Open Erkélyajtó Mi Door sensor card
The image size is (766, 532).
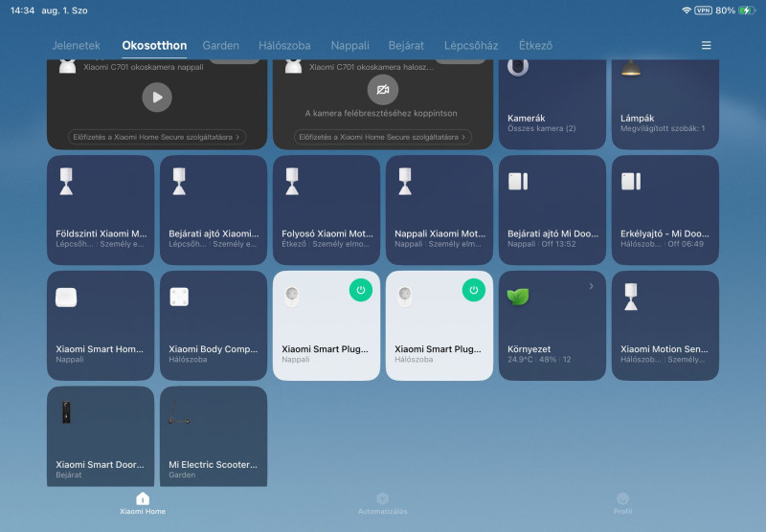pyautogui.click(x=665, y=210)
